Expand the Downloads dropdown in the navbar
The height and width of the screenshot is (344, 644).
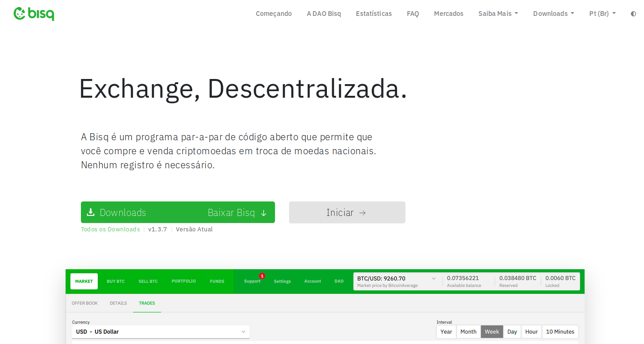tap(554, 14)
